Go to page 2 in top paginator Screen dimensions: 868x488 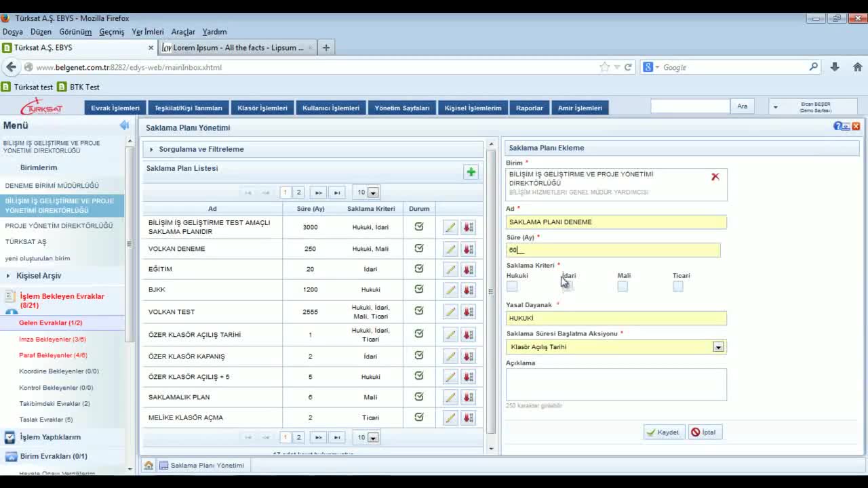(x=298, y=192)
